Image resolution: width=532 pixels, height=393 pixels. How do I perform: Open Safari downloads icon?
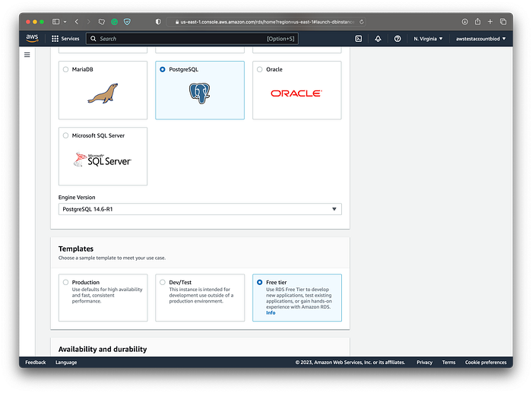465,22
